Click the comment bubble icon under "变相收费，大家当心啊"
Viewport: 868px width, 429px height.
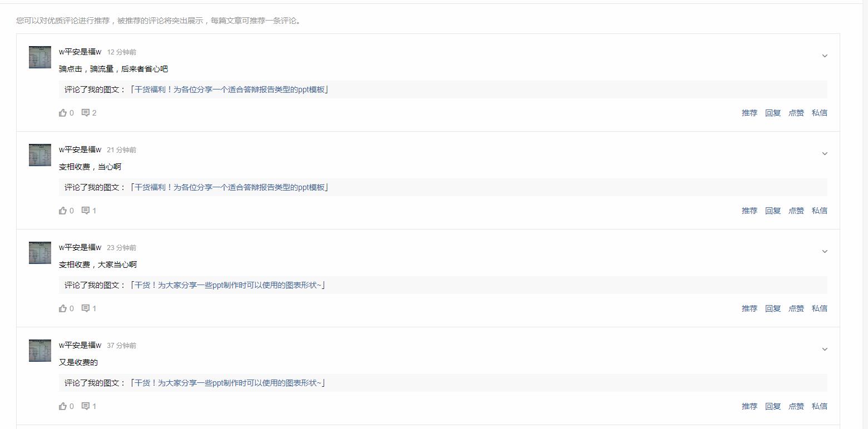[x=87, y=308]
